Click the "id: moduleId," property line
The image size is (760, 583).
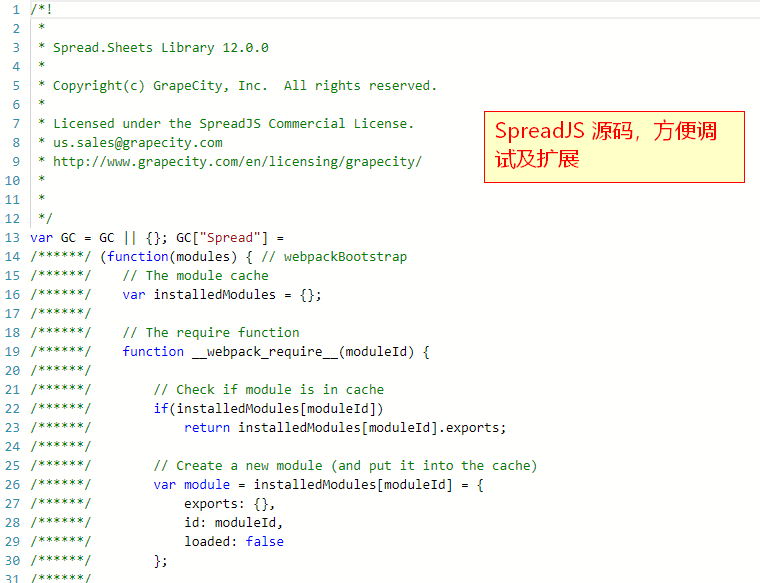[x=233, y=522]
